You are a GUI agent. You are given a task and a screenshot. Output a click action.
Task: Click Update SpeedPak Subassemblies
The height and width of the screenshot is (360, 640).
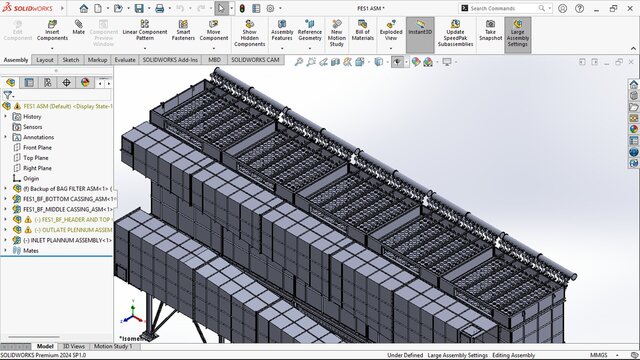455,33
